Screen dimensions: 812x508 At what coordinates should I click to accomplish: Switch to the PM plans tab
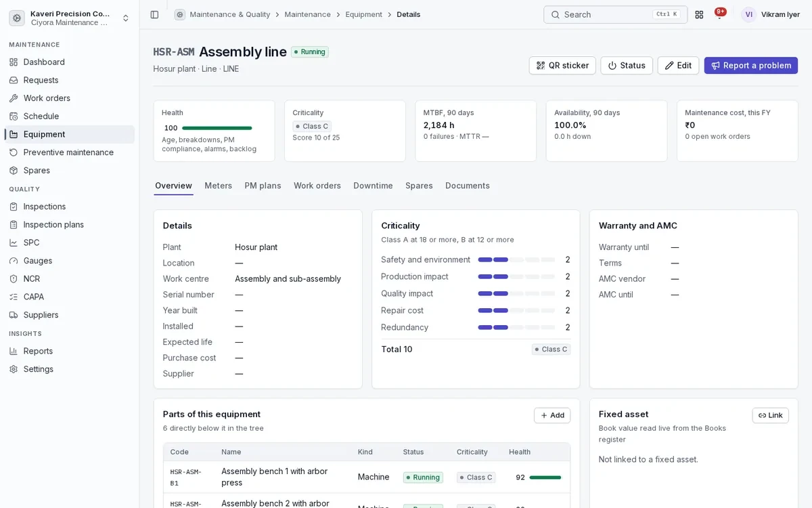click(263, 186)
